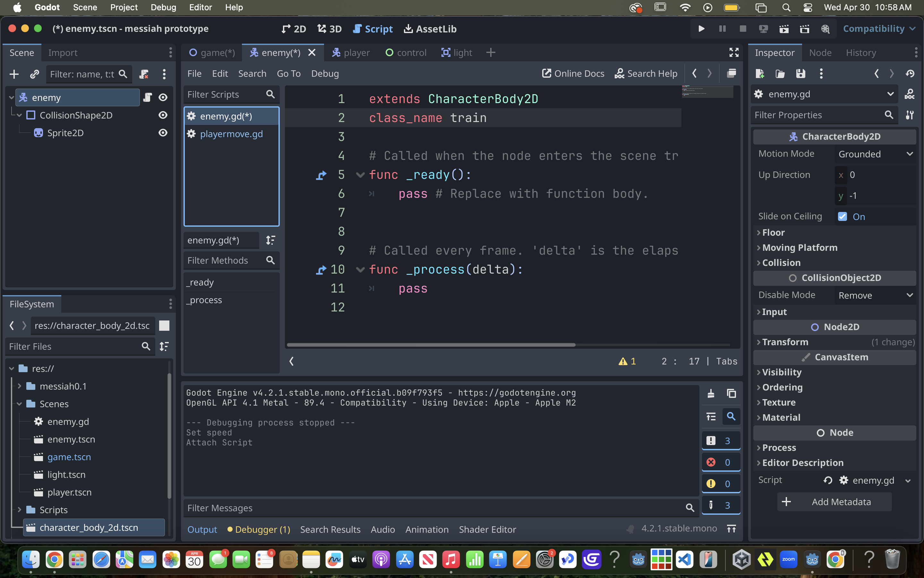This screenshot has height=578, width=924.
Task: Run the project with the play button
Action: 701,29
